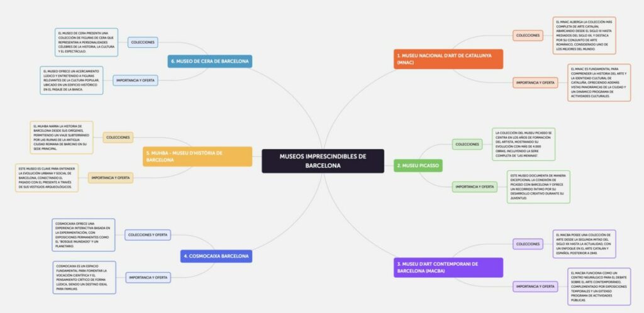
Task: Select Importancia y Oferta under CosmoCaixa
Action: 148,277
